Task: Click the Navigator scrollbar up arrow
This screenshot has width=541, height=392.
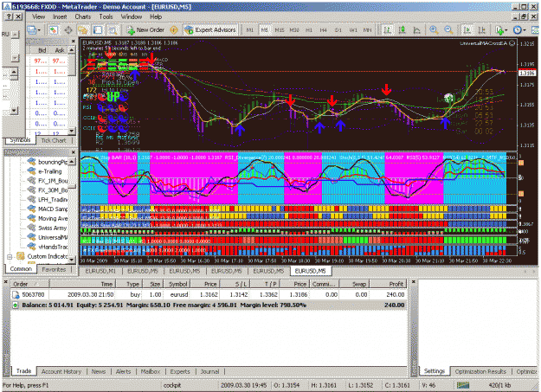Action: (x=72, y=162)
